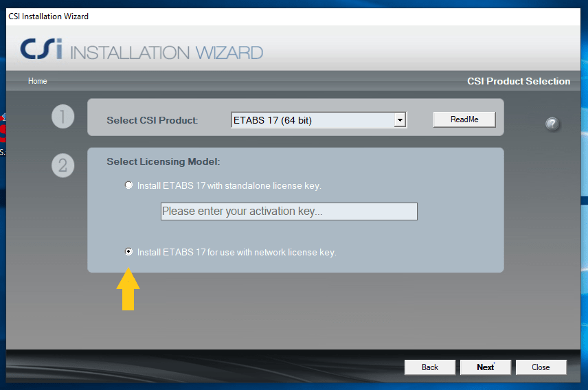This screenshot has width=588, height=390.
Task: Click the 'Select CSI Product:' label
Action: [x=152, y=120]
